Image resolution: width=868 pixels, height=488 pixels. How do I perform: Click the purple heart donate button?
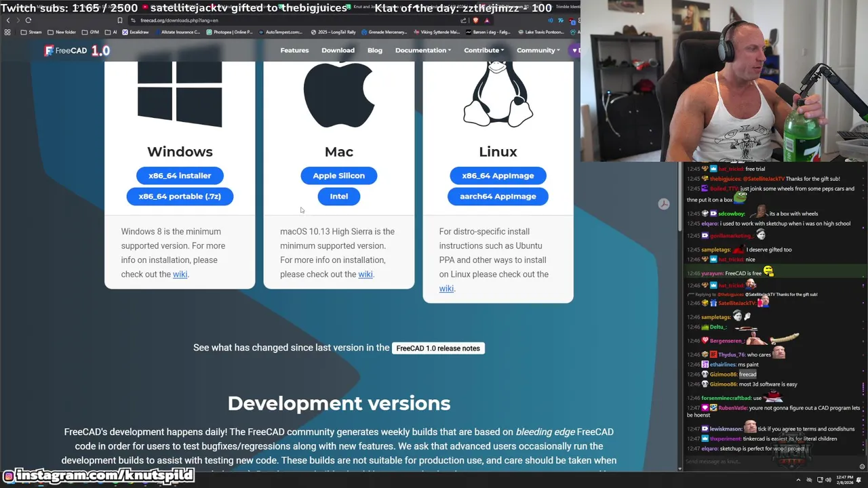pos(576,50)
